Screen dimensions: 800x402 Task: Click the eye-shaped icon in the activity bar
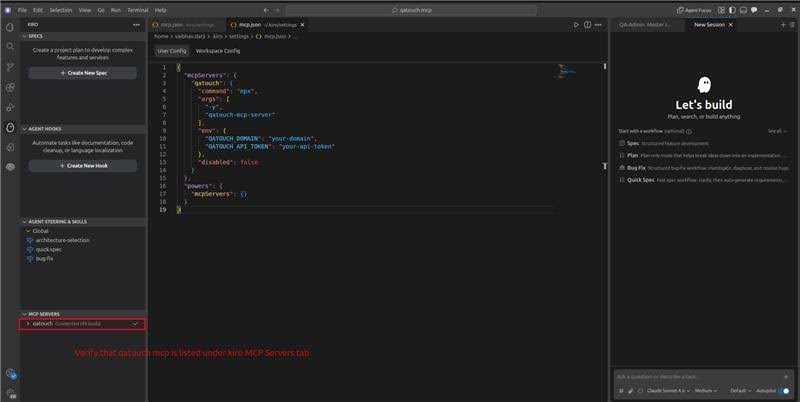10,167
